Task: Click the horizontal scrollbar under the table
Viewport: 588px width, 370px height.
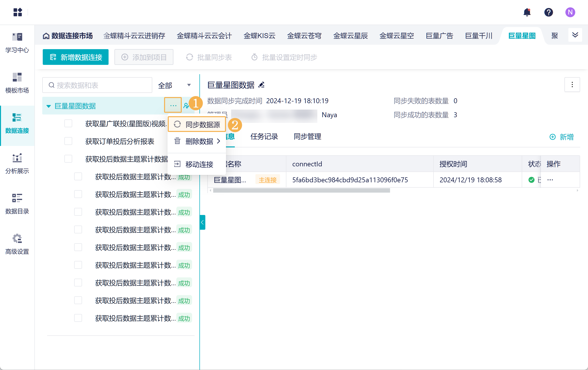Action: pyautogui.click(x=301, y=190)
